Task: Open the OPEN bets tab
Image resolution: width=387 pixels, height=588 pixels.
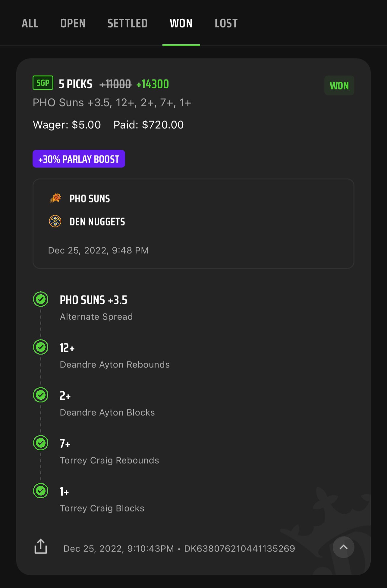Action: pos(73,23)
